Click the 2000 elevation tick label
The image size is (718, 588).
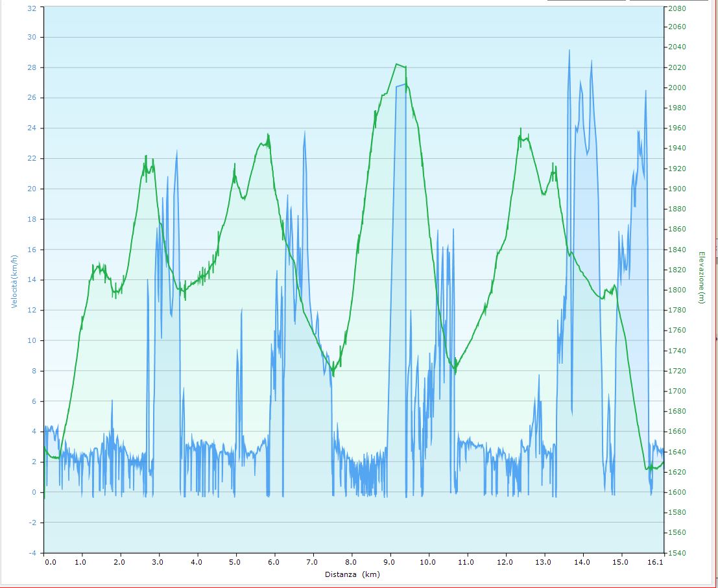point(677,88)
